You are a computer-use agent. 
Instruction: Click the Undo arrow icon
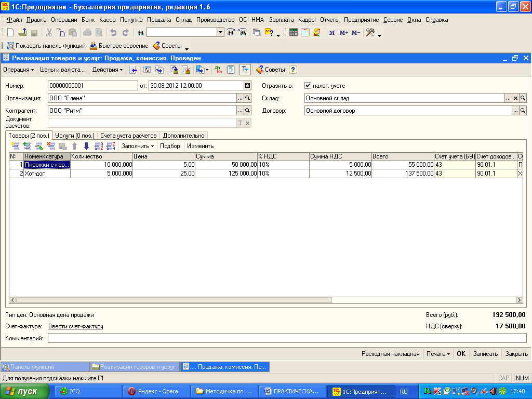coord(113,33)
